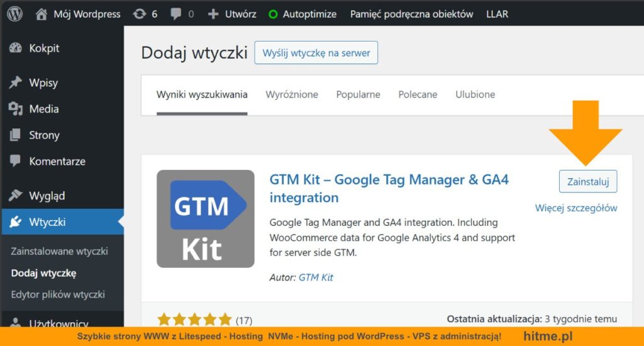Open the Utwórz new content menu
The image size is (644, 346).
tap(241, 14)
